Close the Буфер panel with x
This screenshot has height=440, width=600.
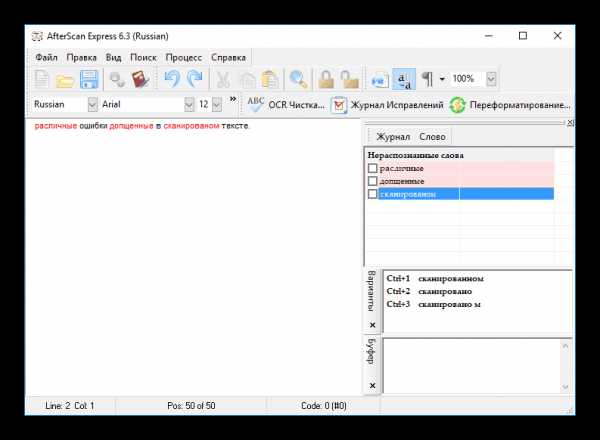(372, 386)
